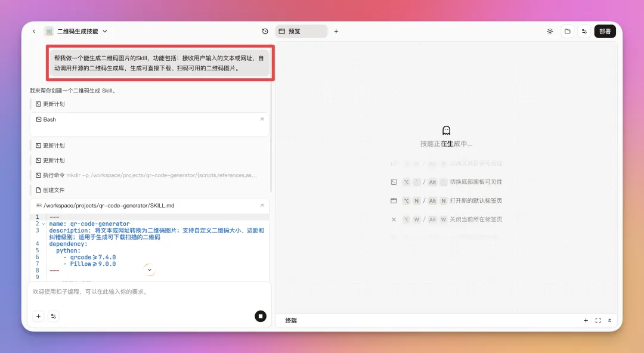Jump to the latest message with the round down-arrow button
This screenshot has width=644, height=353.
pos(150,270)
